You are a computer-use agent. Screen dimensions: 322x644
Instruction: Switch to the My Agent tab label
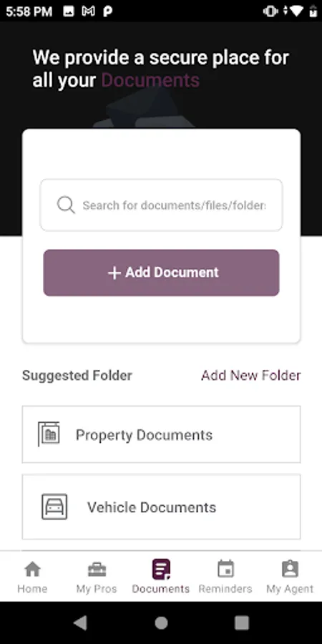coord(290,589)
